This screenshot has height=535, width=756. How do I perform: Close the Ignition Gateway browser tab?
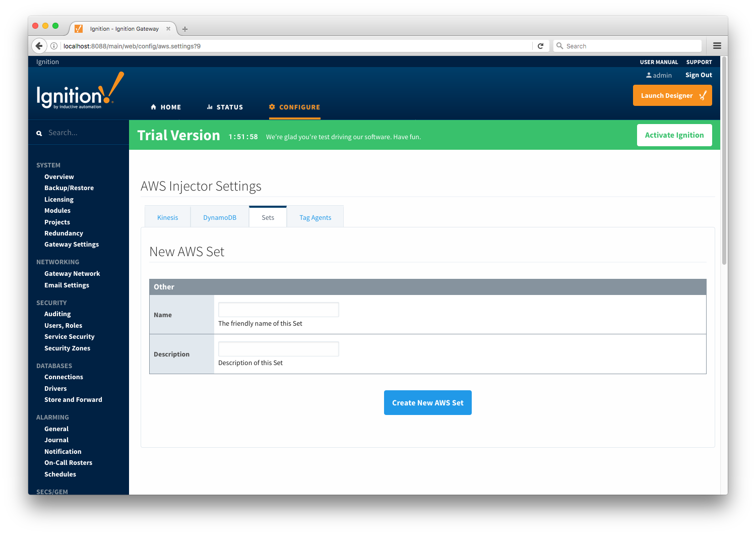[x=168, y=29]
